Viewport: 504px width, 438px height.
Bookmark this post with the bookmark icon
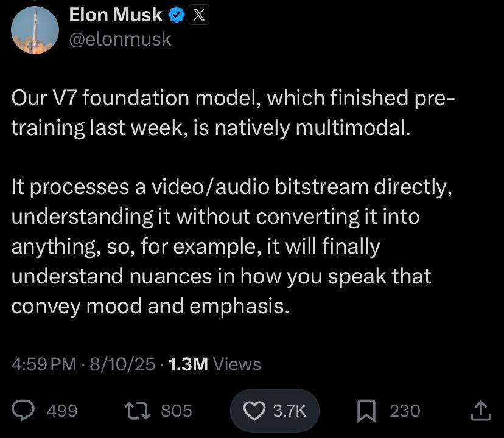[366, 411]
